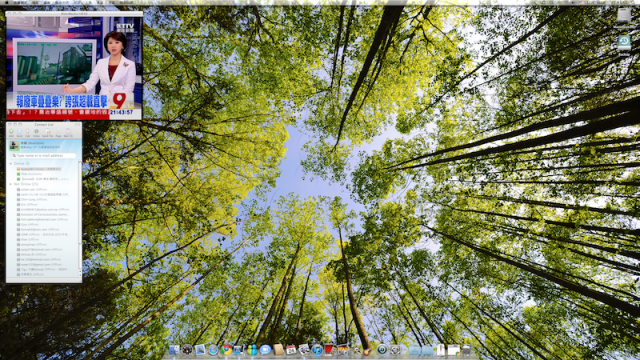
Task: Focus the 'Type name or e-mail address' search field
Action: tap(44, 156)
